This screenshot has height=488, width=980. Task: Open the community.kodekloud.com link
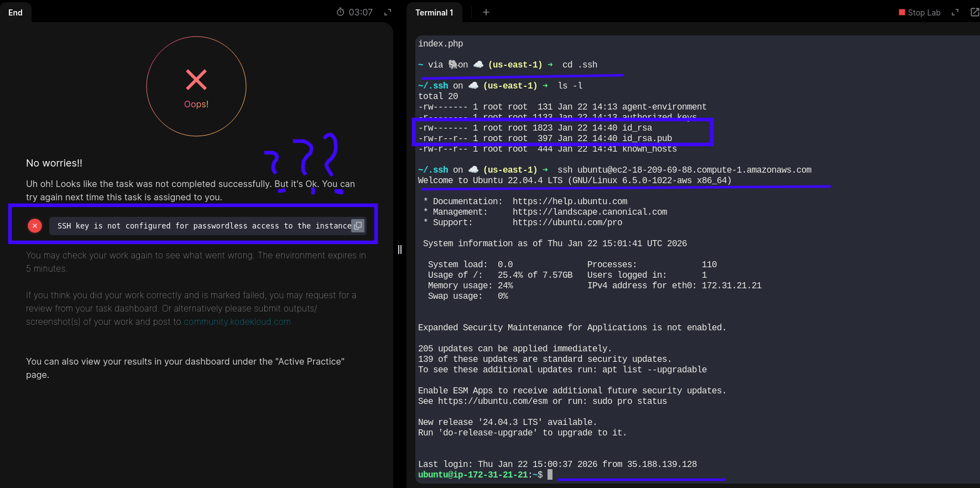point(237,322)
